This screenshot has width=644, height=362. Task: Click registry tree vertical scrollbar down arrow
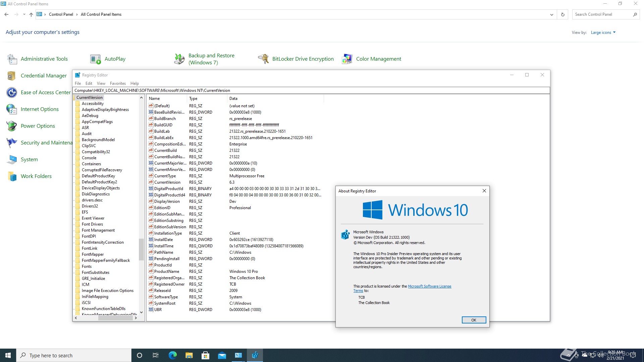pos(141,312)
